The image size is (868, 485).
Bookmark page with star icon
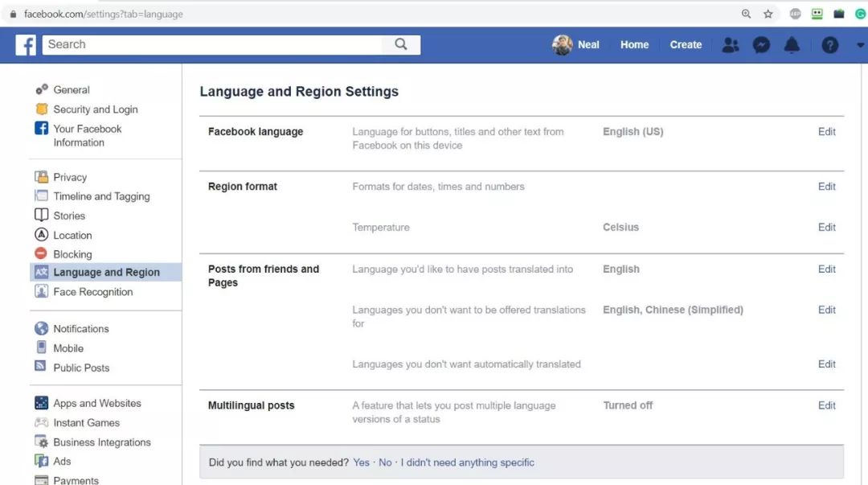(x=768, y=14)
